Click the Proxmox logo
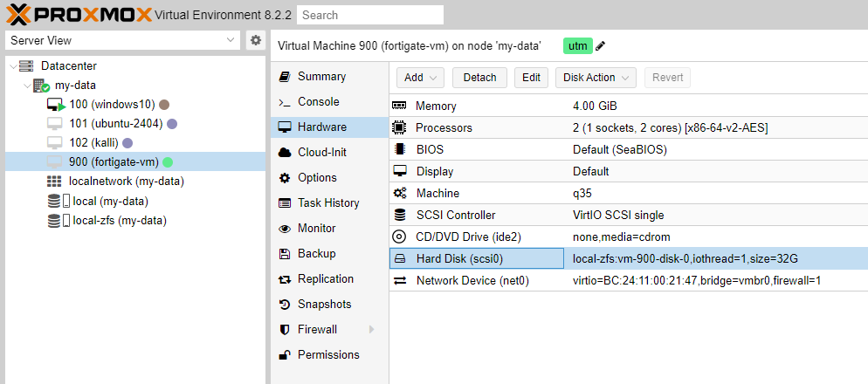 79,14
